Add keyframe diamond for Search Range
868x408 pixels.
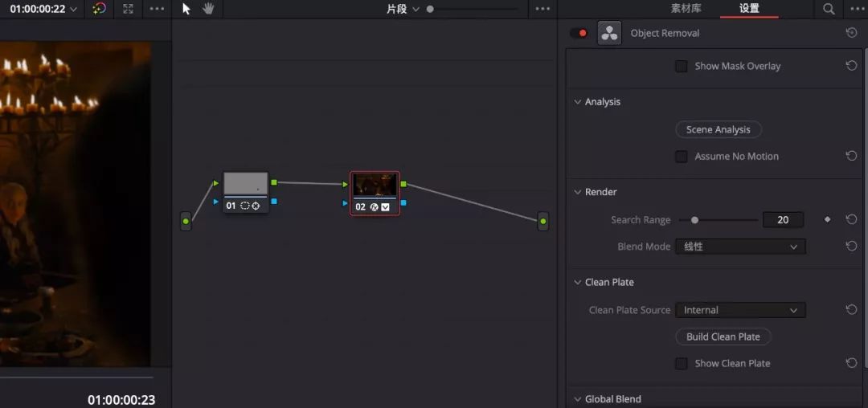click(x=828, y=220)
